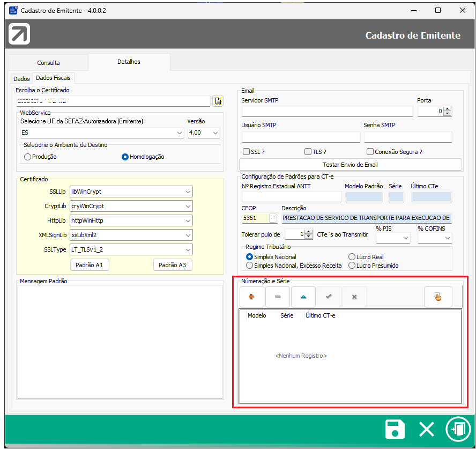Click the edit record up-triangle icon
This screenshot has width=476, height=449.
pos(303,297)
